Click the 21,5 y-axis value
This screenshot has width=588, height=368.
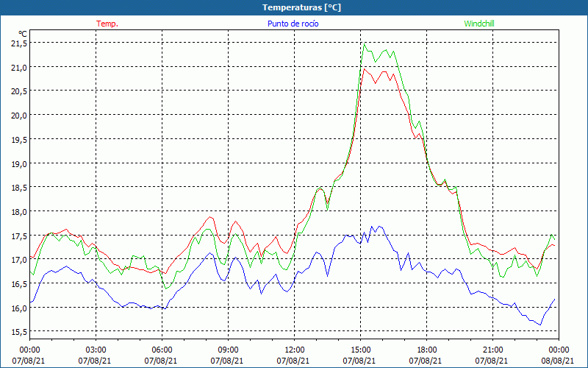pos(19,43)
